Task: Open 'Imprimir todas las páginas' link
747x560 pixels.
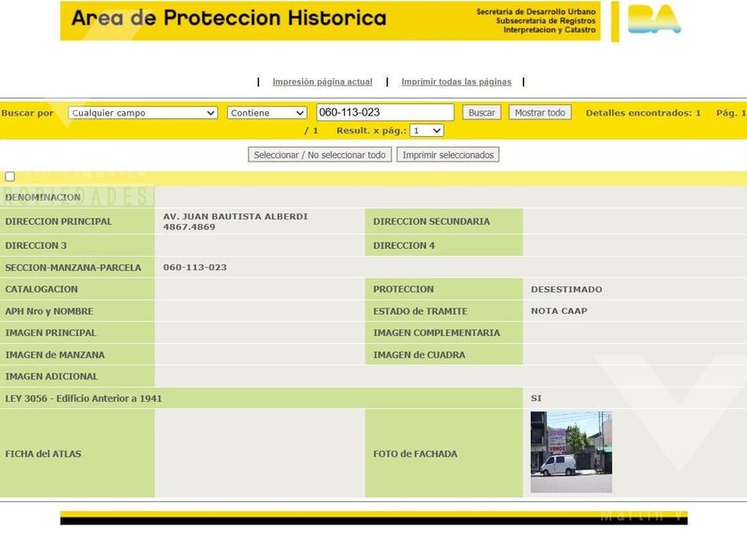Action: point(456,82)
